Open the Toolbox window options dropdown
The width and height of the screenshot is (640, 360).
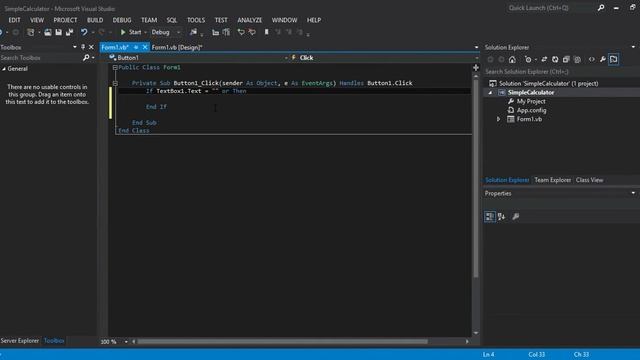(x=75, y=47)
